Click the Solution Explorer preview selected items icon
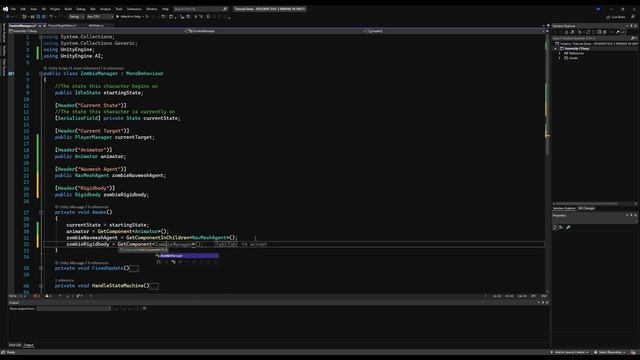Viewport: 640px width, 360px height. [x=623, y=32]
